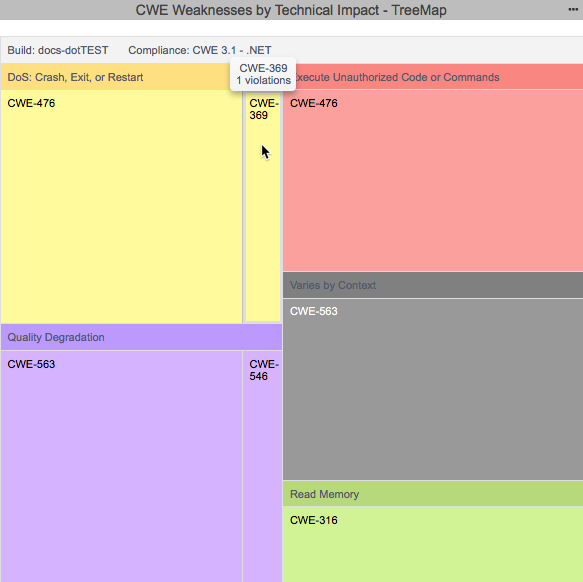Click the CWE-563 label in gray tile
The width and height of the screenshot is (583, 582).
(x=314, y=311)
